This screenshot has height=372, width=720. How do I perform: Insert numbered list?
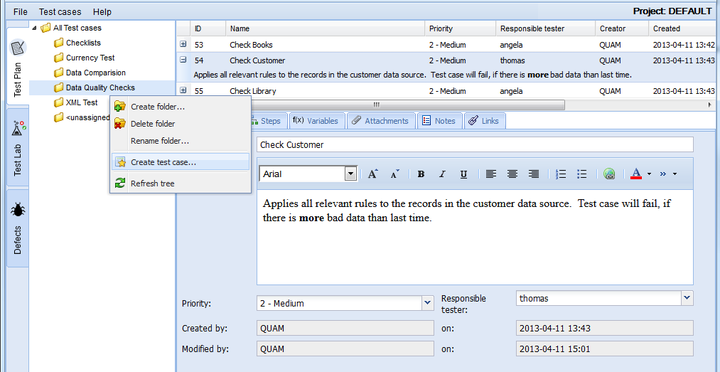point(561,174)
